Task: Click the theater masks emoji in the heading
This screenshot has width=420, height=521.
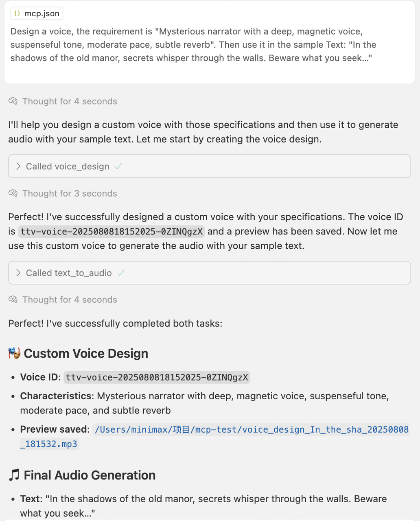Action: click(x=14, y=353)
